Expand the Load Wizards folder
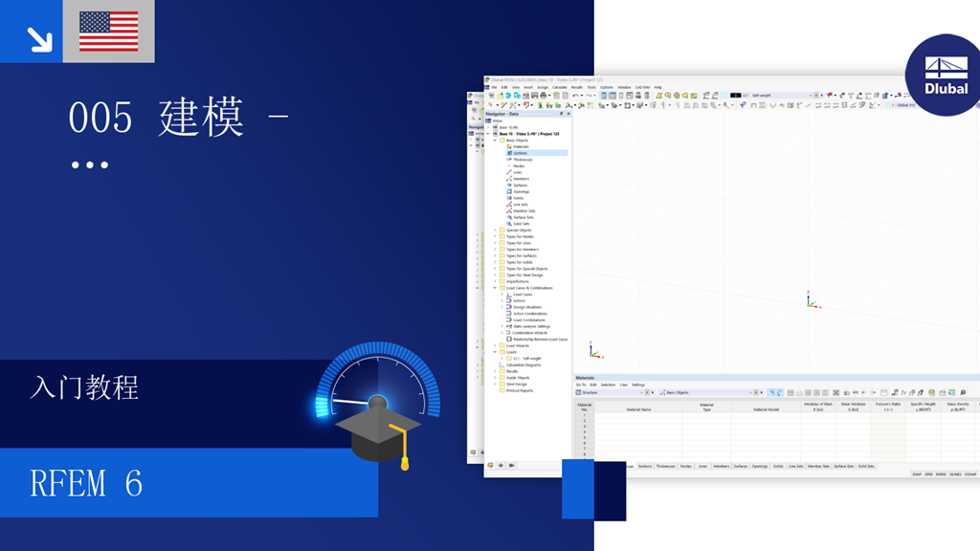This screenshot has height=551, width=980. tap(495, 345)
